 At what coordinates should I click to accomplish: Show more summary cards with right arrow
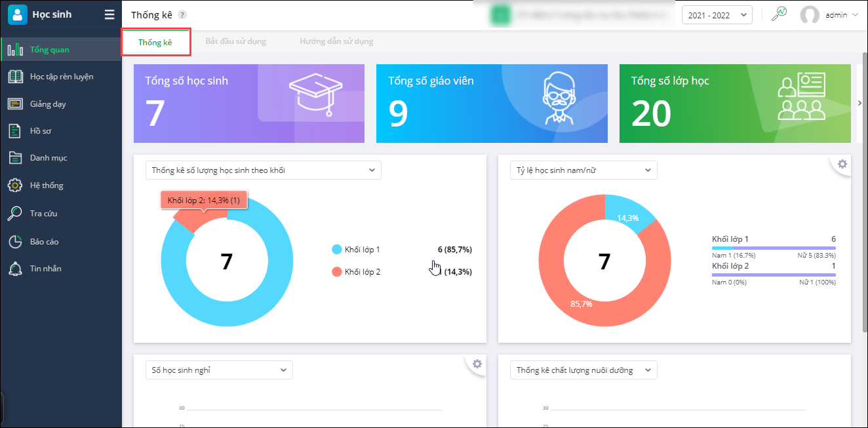pyautogui.click(x=860, y=104)
